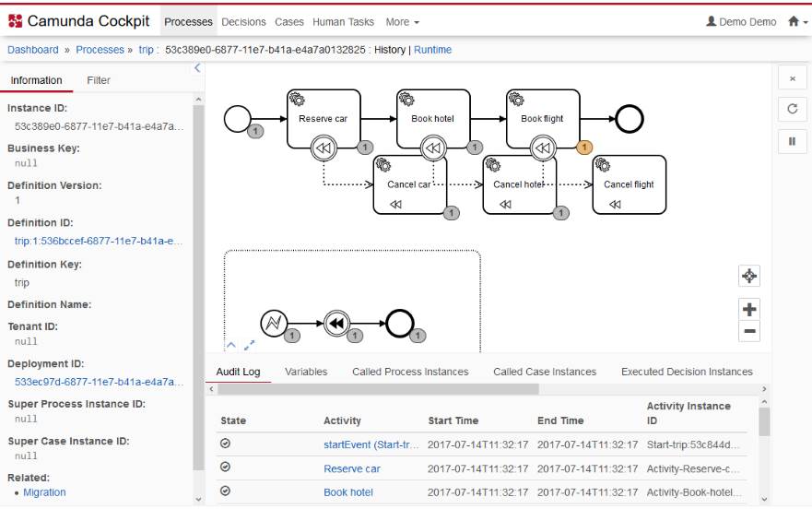Click the Camunda Cockpit logo icon

pos(15,21)
